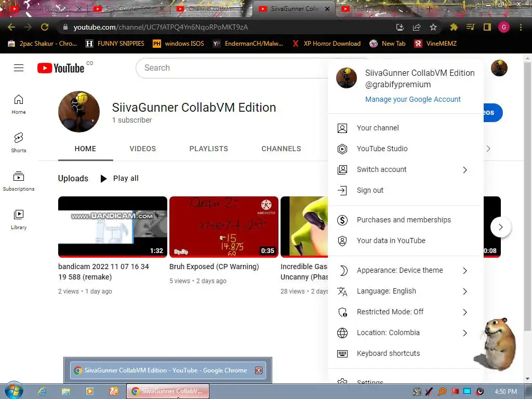532x399 pixels.
Task: Open bandicam 2022 11 07 video title
Action: click(103, 272)
